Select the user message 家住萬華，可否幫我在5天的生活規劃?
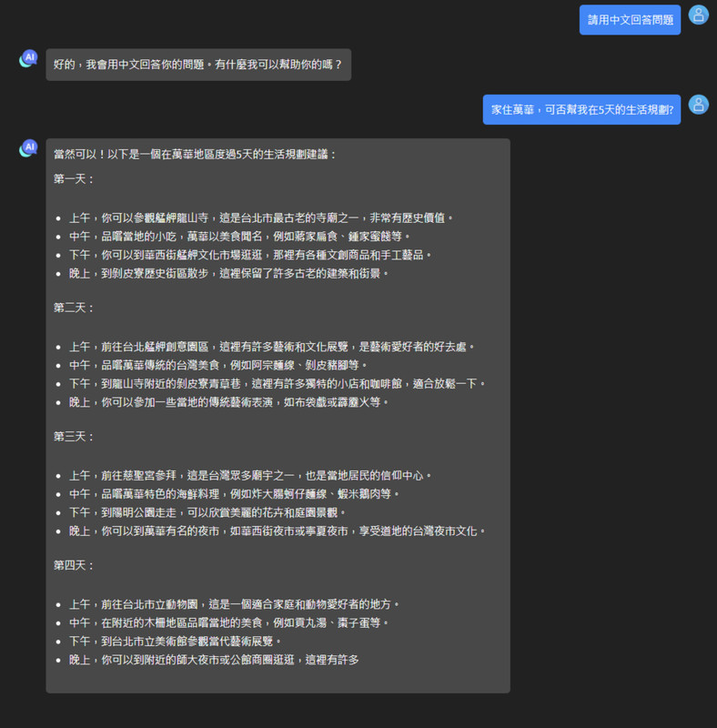This screenshot has height=728, width=717. click(581, 109)
